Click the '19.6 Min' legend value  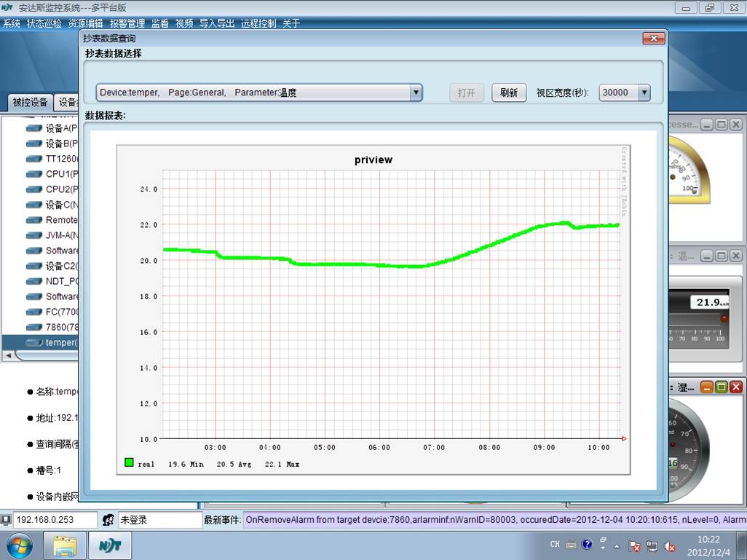click(x=186, y=464)
